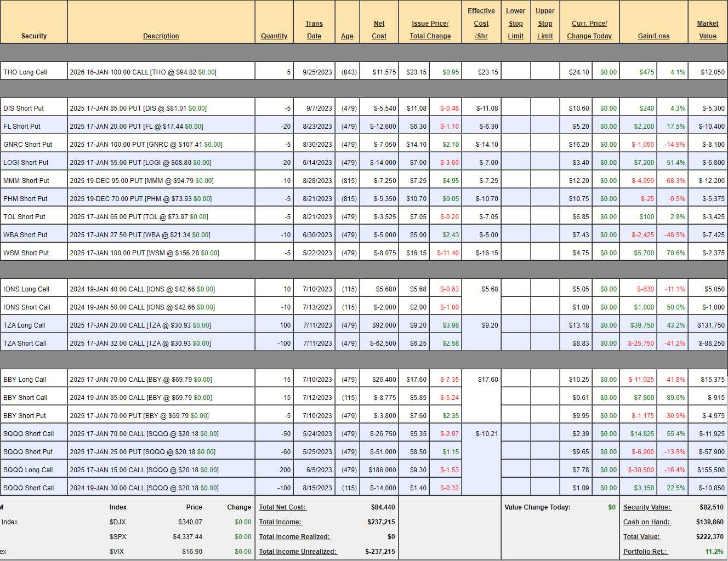Click the empty Lower Stop Limit cell for THO
728x561 pixels.
515,72
